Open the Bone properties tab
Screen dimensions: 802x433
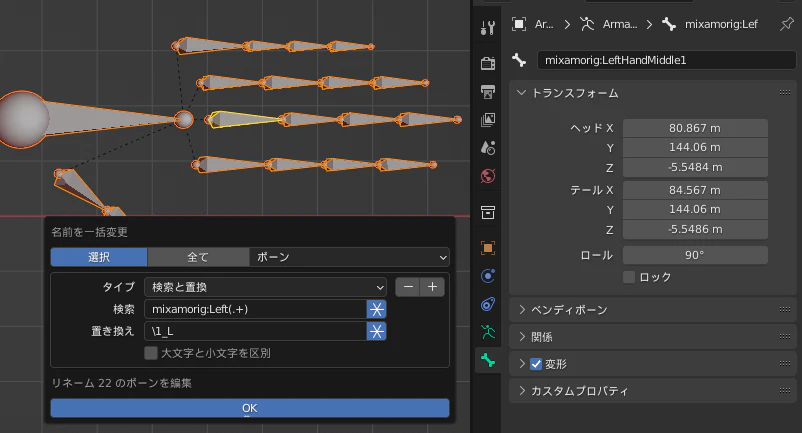coord(487,360)
